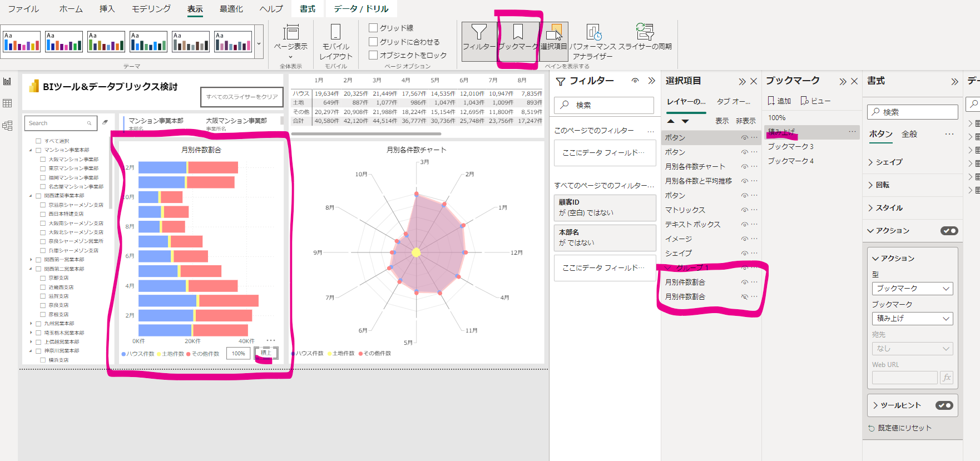Image resolution: width=980 pixels, height=461 pixels.
Task: Close the Bookmark (ブックマーク) pane
Action: (x=854, y=82)
